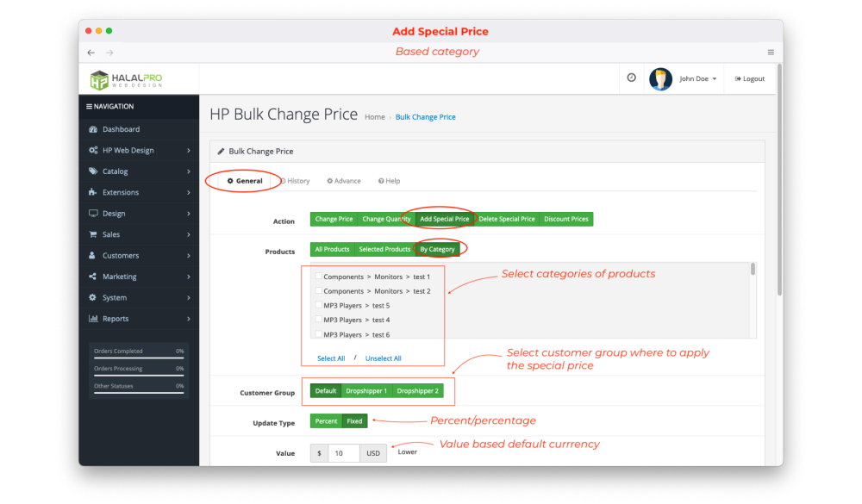This screenshot has height=504, width=862.
Task: Click the clock icon in header
Action: click(x=631, y=78)
